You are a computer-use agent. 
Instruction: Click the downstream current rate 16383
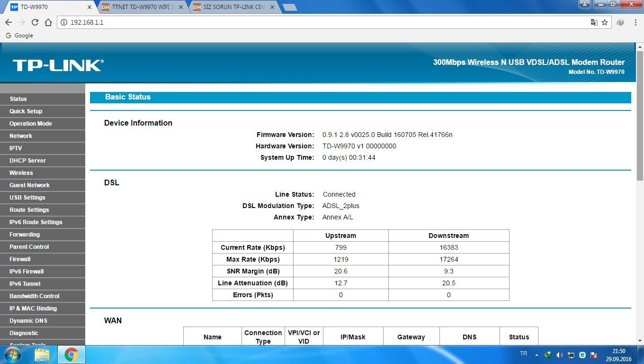[448, 247]
